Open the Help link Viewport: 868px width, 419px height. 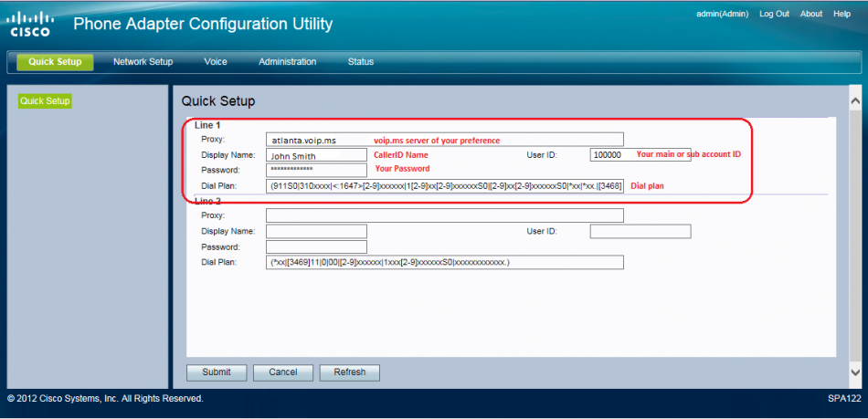click(x=842, y=14)
